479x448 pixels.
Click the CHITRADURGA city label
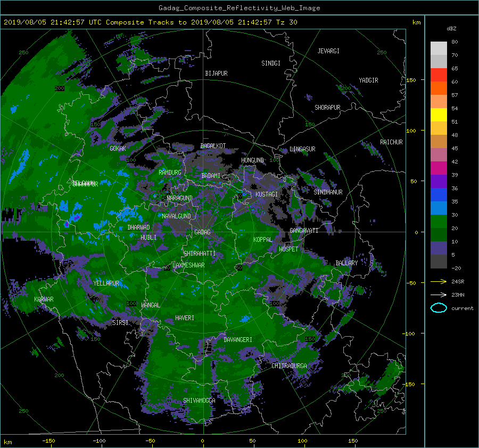(x=289, y=366)
